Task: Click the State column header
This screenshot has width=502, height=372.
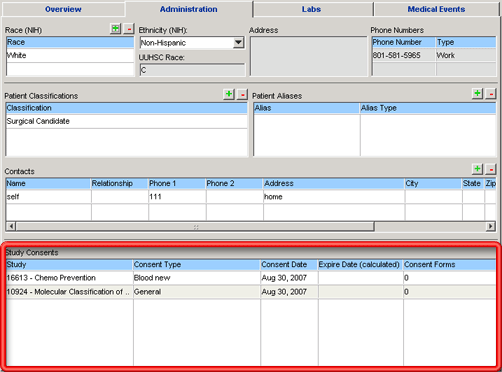Action: [x=473, y=184]
